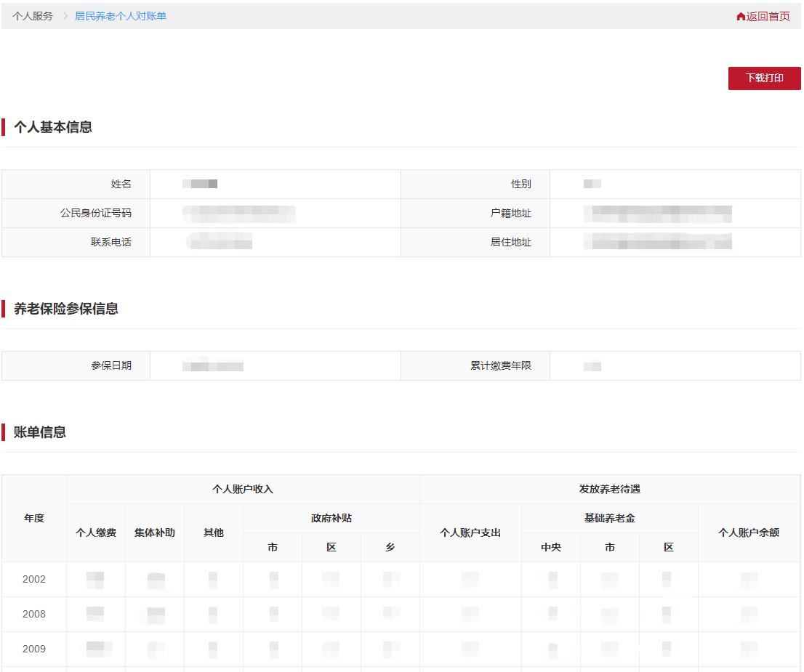Viewport: 804px width, 672px height.
Task: Click the 基础养老金 header cell
Action: coord(609,517)
